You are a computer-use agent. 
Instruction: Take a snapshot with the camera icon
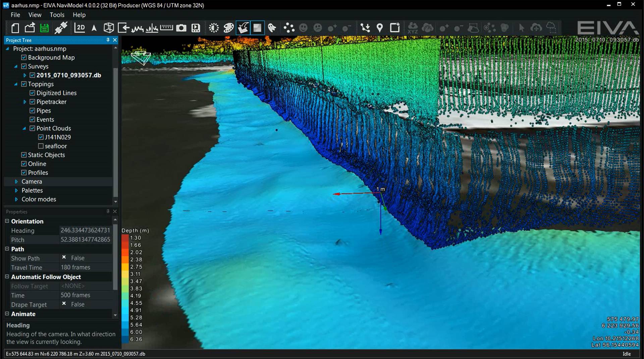coord(181,28)
